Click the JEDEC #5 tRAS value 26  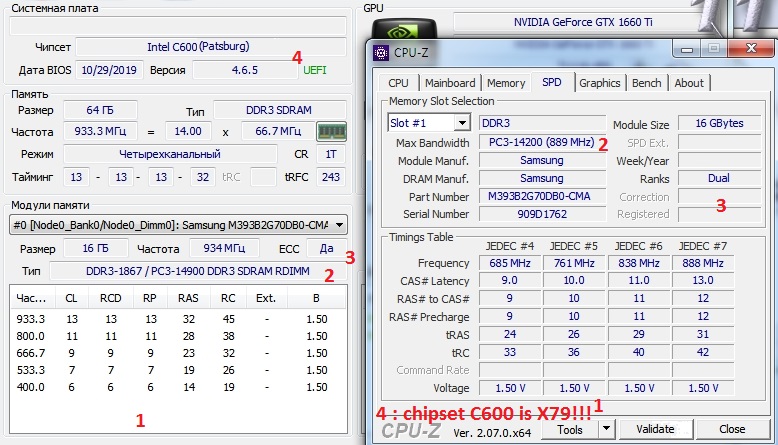tap(574, 334)
